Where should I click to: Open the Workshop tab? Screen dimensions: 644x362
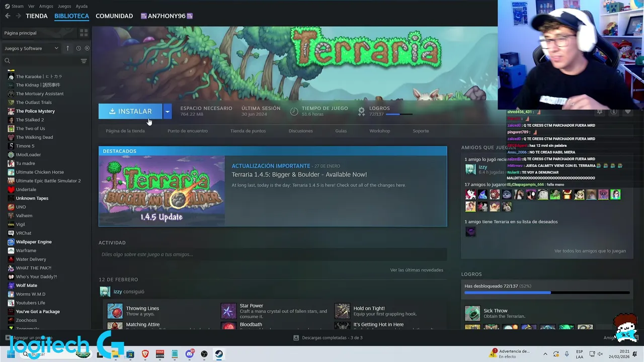[380, 131]
